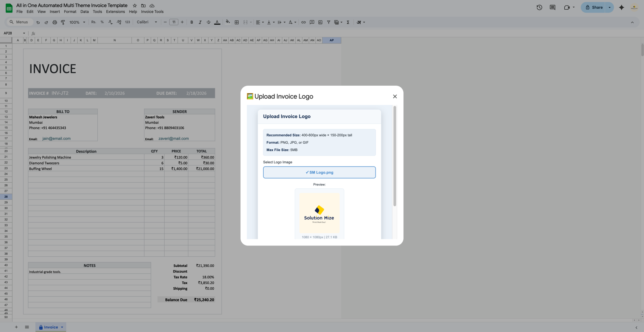The height and width of the screenshot is (332, 644).
Task: Toggle italic formatting
Action: pos(200,22)
